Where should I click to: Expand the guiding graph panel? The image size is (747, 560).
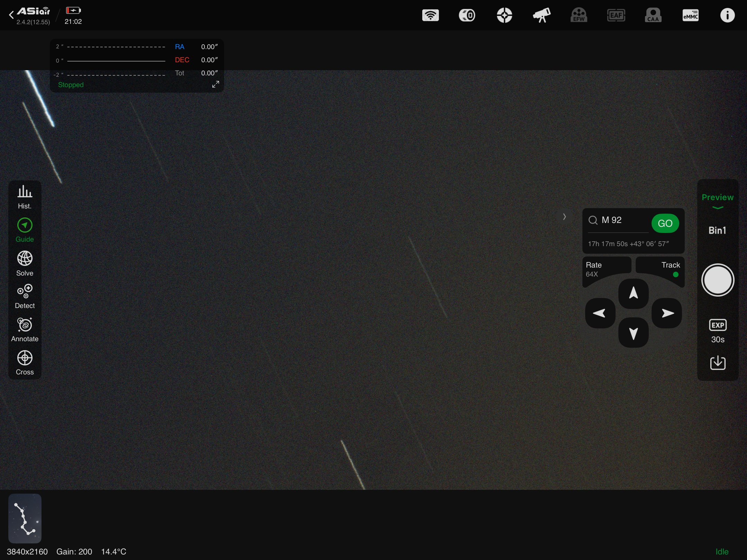pos(215,84)
